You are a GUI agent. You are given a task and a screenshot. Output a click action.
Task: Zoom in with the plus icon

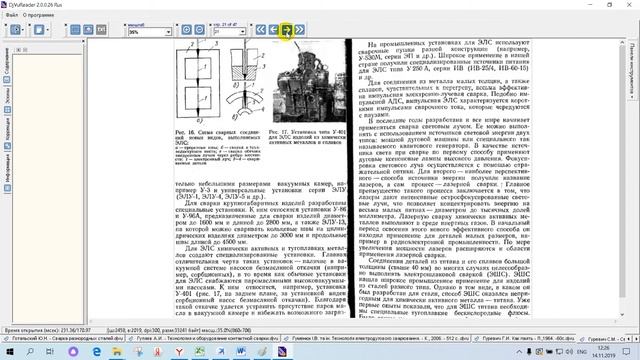[187, 30]
